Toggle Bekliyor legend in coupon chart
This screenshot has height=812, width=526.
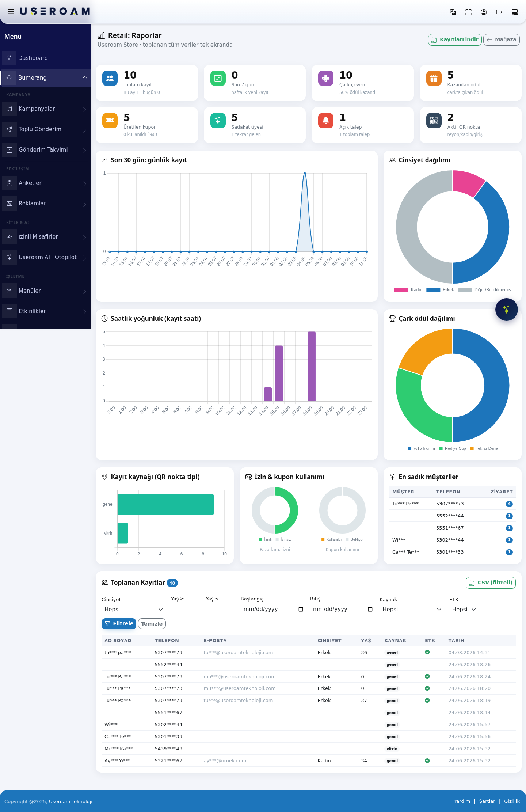[355, 539]
